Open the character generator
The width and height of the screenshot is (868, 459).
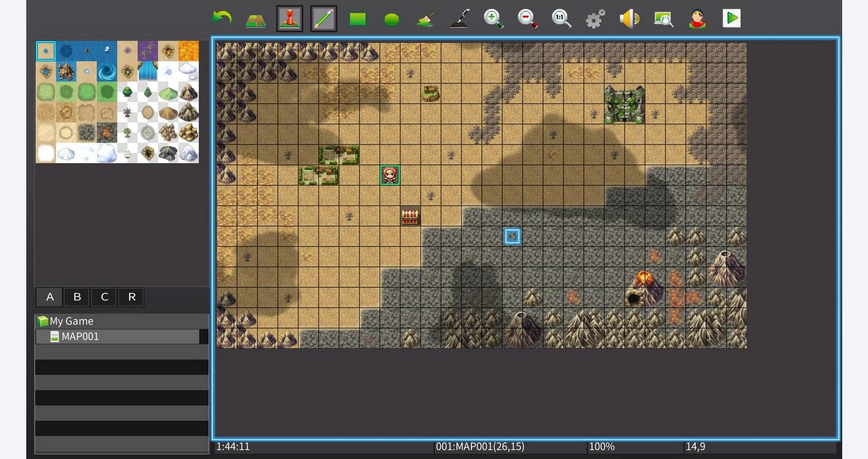coord(698,18)
